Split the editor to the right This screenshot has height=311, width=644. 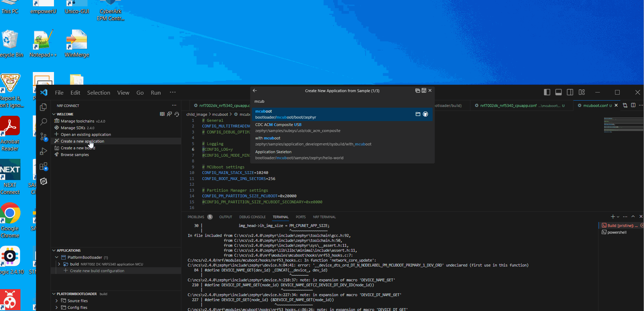(633, 105)
